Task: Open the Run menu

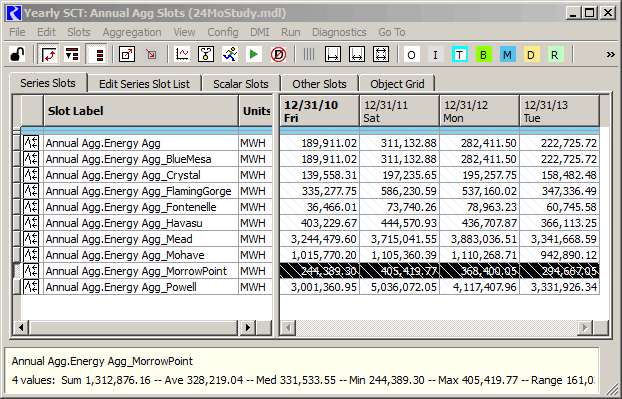Action: click(290, 32)
